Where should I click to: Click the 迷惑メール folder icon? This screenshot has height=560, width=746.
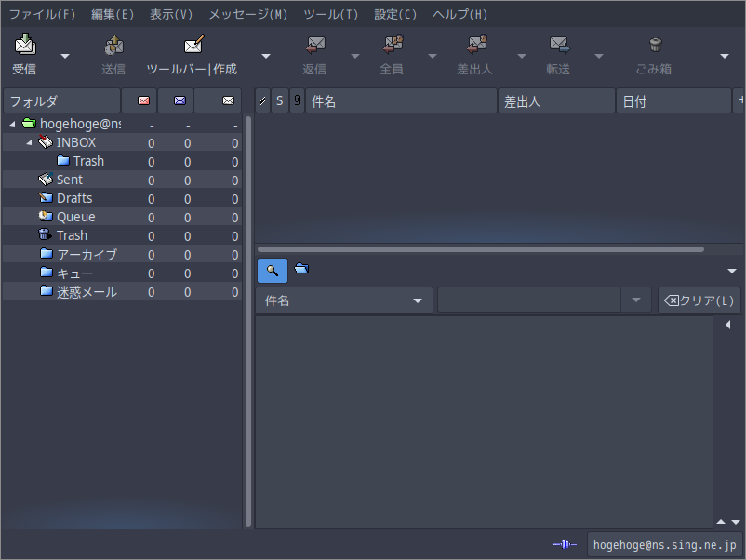[47, 291]
